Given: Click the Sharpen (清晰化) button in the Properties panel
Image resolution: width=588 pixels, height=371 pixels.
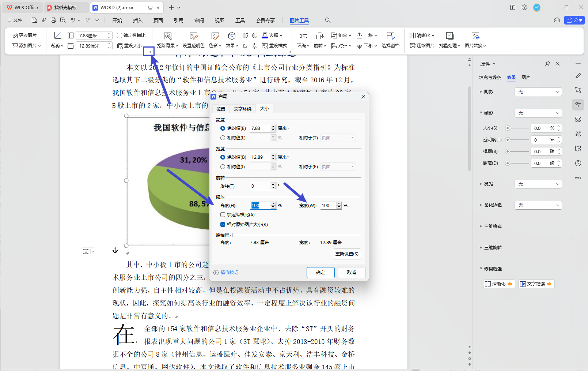Looking at the screenshot, I should coord(499,284).
